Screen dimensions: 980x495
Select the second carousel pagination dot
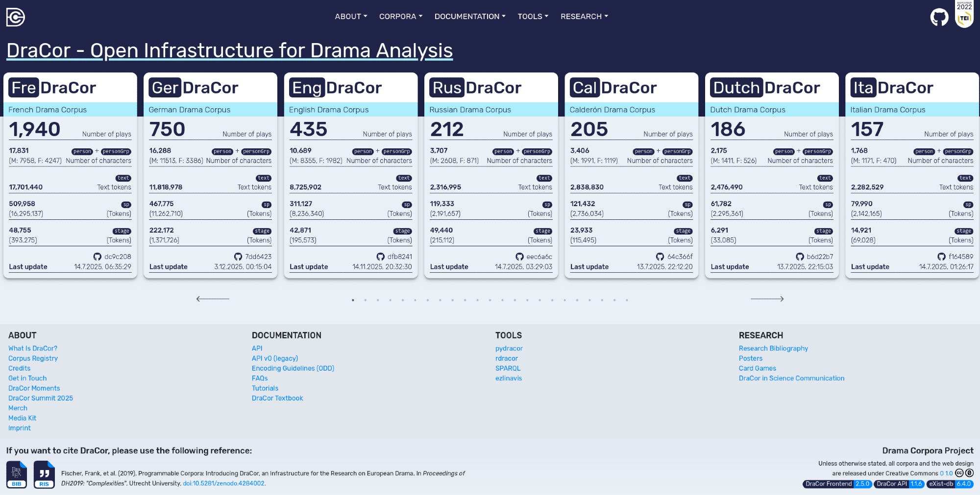pos(366,300)
